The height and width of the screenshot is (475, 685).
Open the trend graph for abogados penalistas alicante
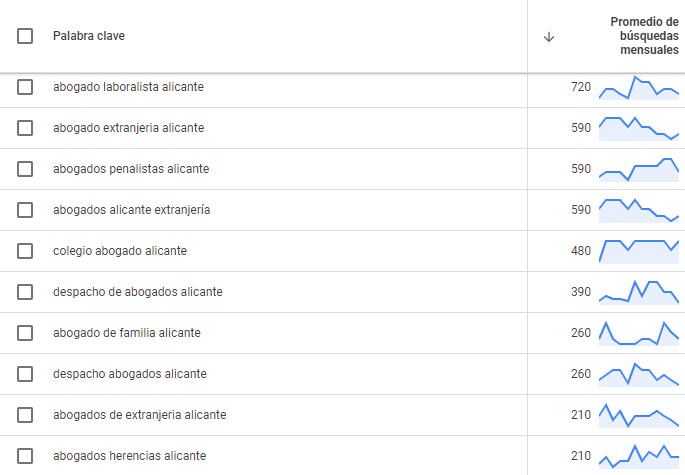coord(639,170)
